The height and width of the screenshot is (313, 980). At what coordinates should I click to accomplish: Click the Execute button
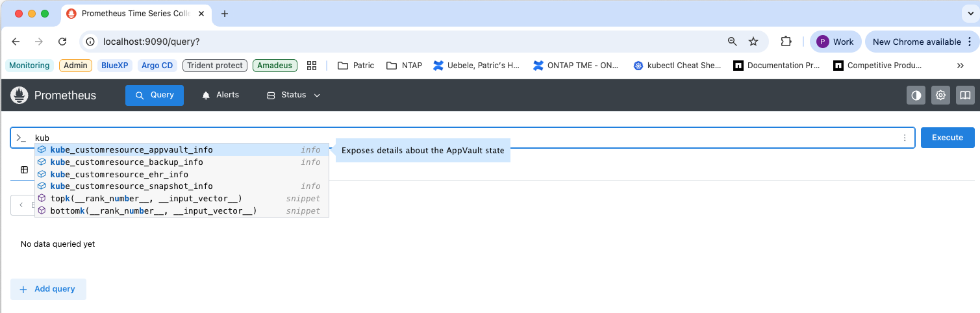(948, 138)
